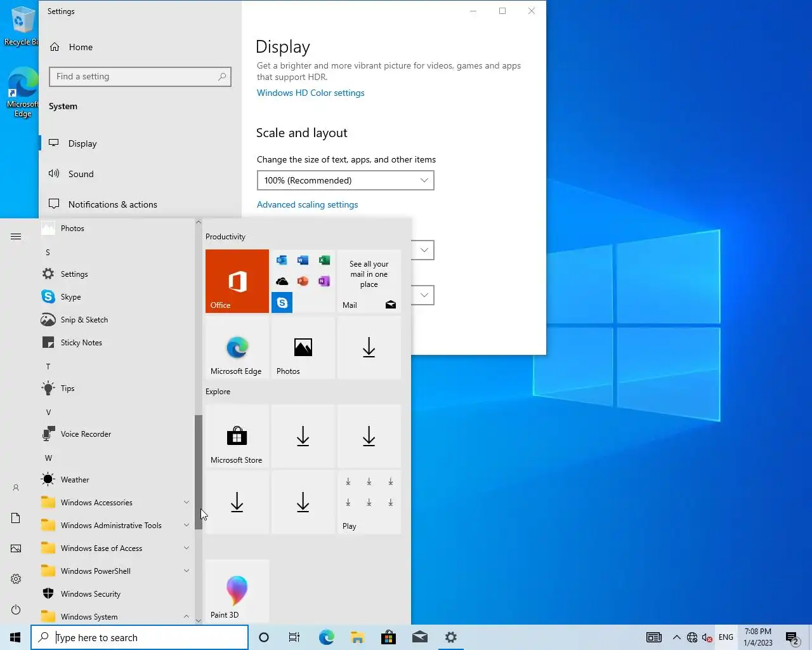The image size is (812, 650).
Task: Click the Start button
Action: click(x=15, y=637)
